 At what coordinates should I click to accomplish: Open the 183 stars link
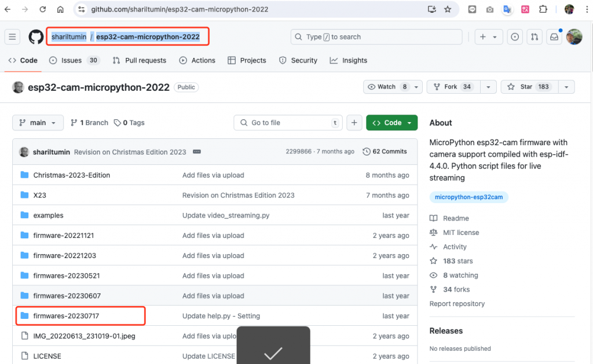tap(451, 261)
